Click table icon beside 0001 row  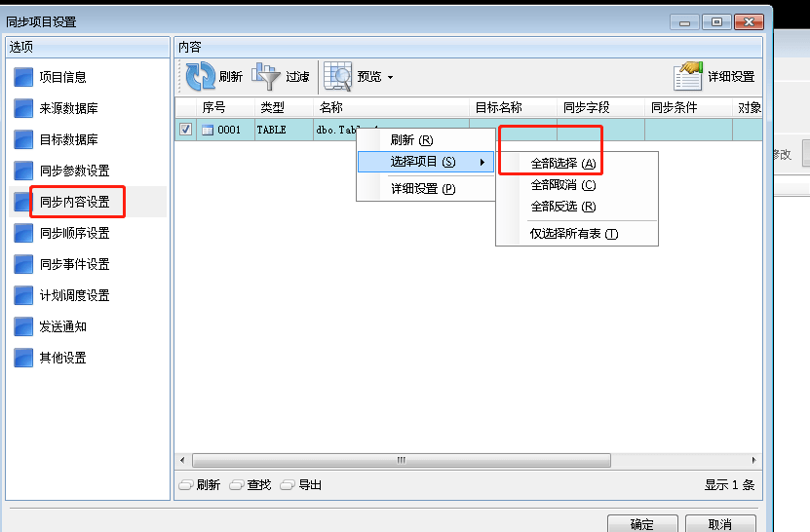208,131
